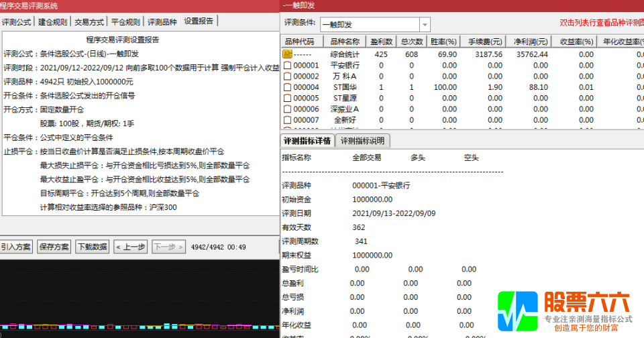Sort by 品种代码 column header
The height and width of the screenshot is (338, 644).
(302, 42)
